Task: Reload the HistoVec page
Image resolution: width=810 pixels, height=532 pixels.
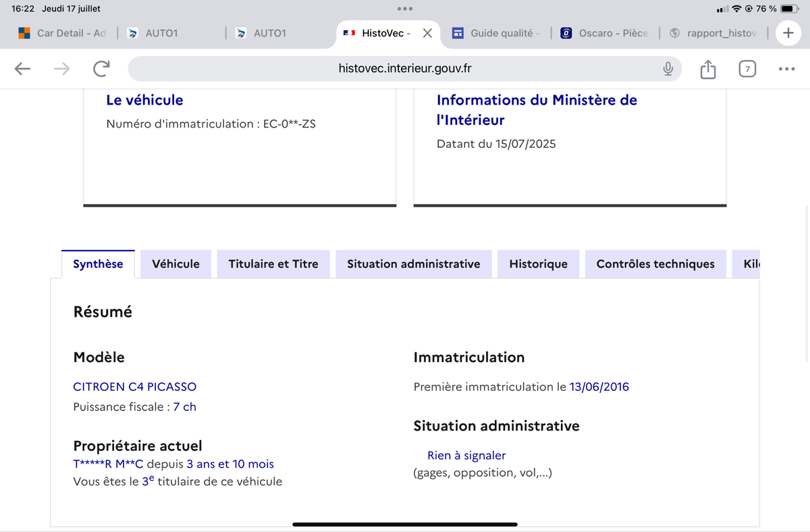Action: click(x=101, y=68)
